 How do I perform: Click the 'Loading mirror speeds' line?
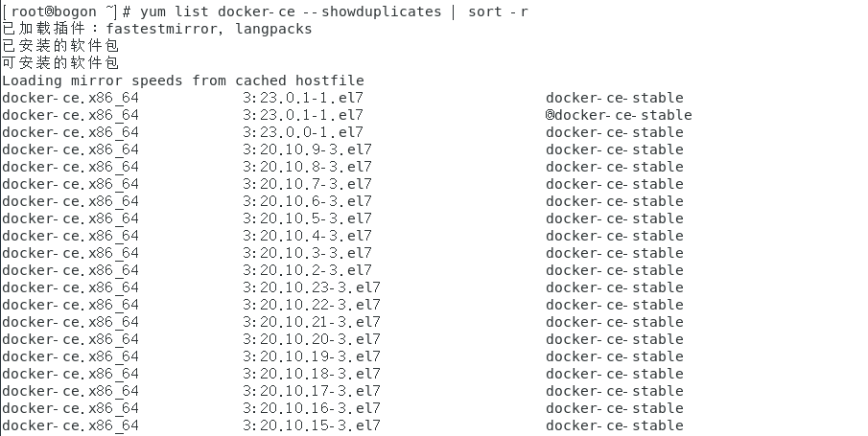(x=183, y=80)
